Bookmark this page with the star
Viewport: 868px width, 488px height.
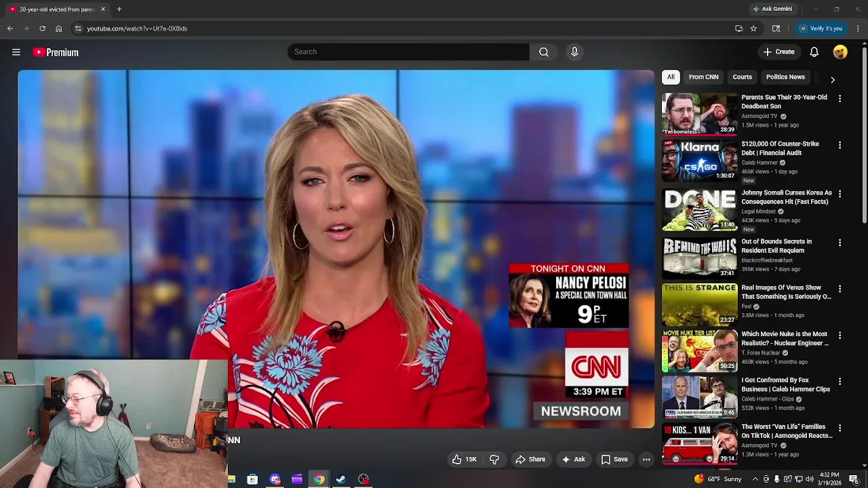pyautogui.click(x=753, y=28)
